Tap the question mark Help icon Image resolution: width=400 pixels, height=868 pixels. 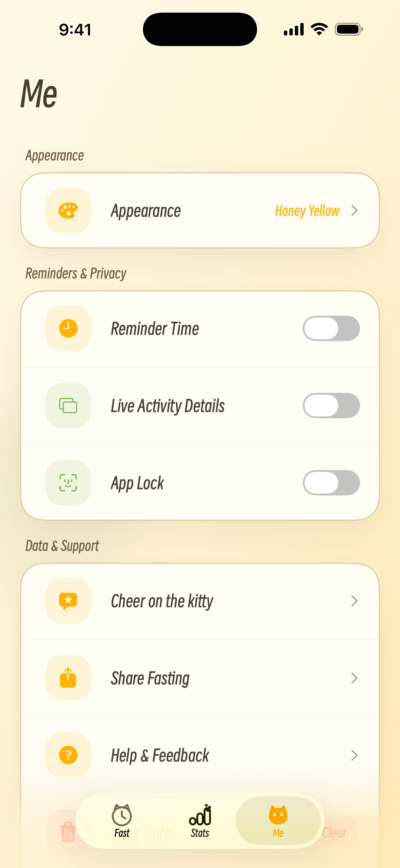point(68,755)
